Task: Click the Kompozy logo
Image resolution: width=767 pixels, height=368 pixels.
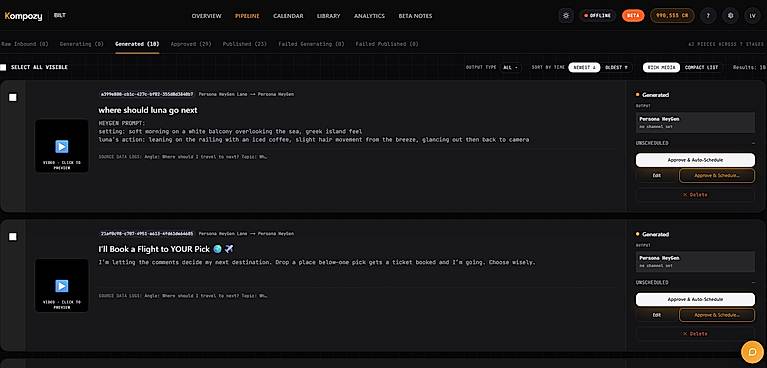Action: (23, 16)
